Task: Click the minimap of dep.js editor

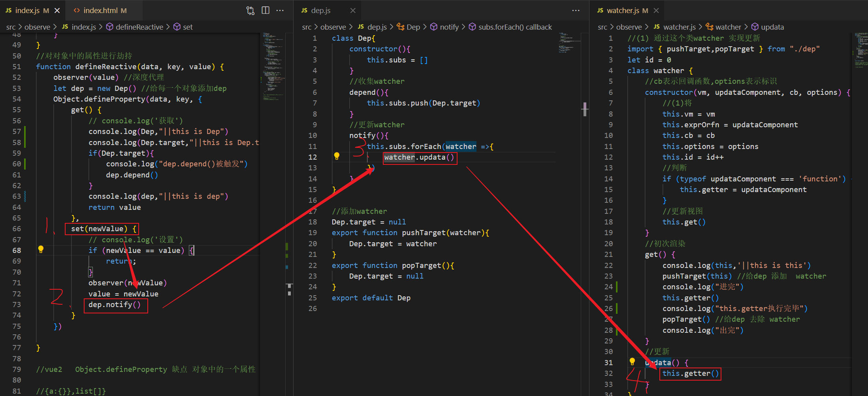Action: pos(569,43)
